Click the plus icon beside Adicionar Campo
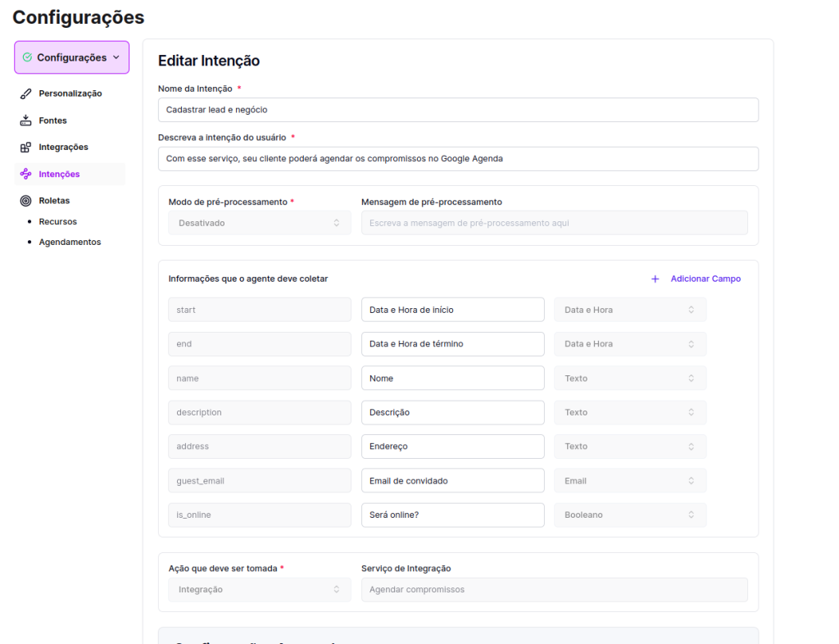This screenshot has width=839, height=644. [655, 279]
